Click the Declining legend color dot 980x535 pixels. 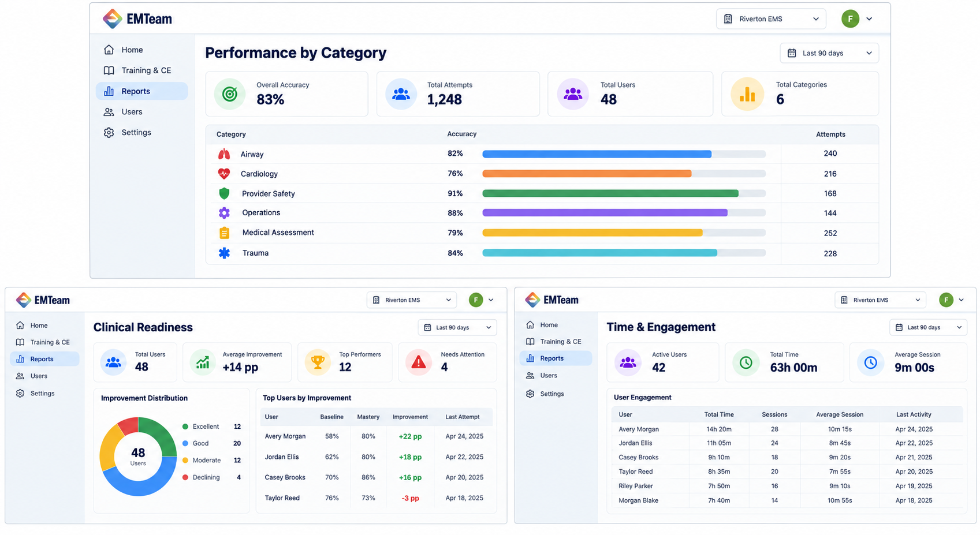click(185, 477)
